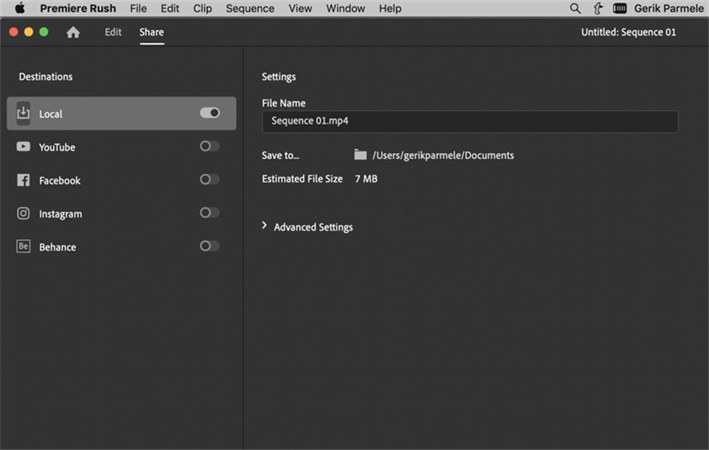This screenshot has width=709, height=450.
Task: Click the Behance destination icon
Action: click(23, 246)
